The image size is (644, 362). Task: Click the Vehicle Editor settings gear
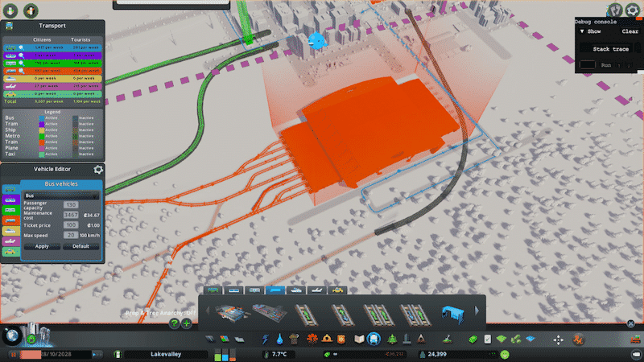click(x=98, y=170)
